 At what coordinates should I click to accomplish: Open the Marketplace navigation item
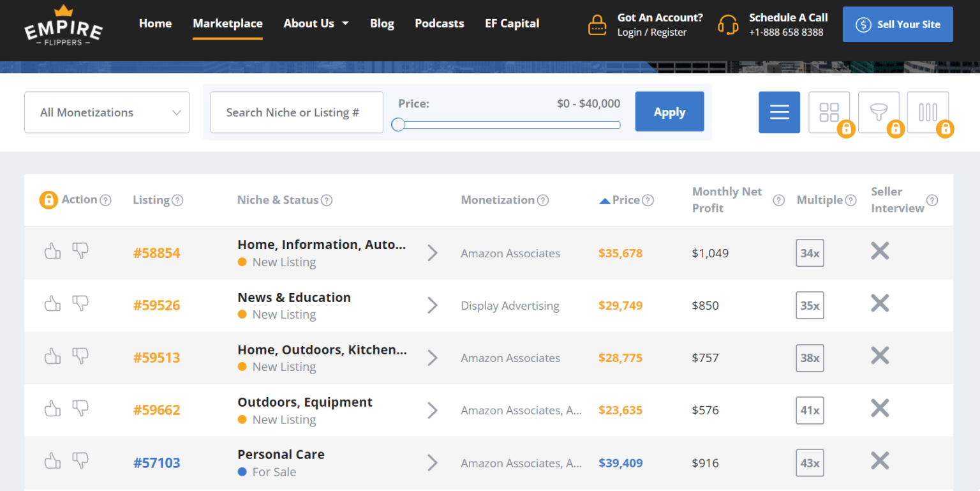pyautogui.click(x=228, y=23)
